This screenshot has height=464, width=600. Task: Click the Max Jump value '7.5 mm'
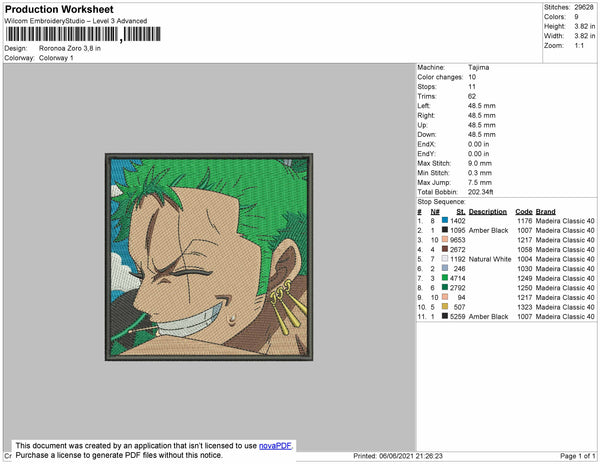tap(480, 182)
